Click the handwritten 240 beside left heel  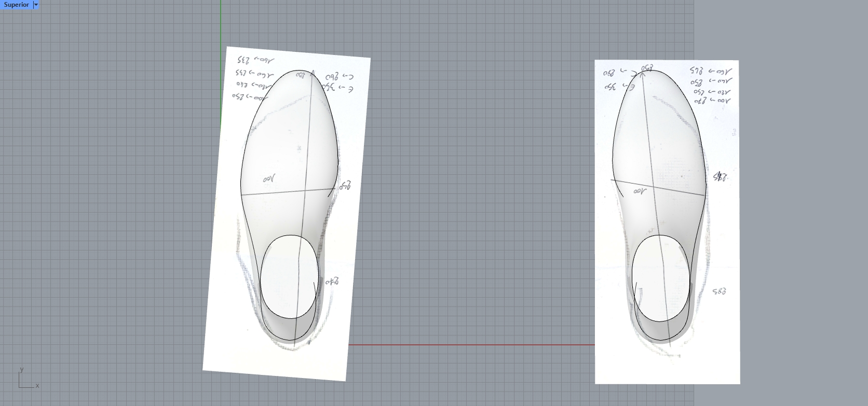tap(332, 282)
